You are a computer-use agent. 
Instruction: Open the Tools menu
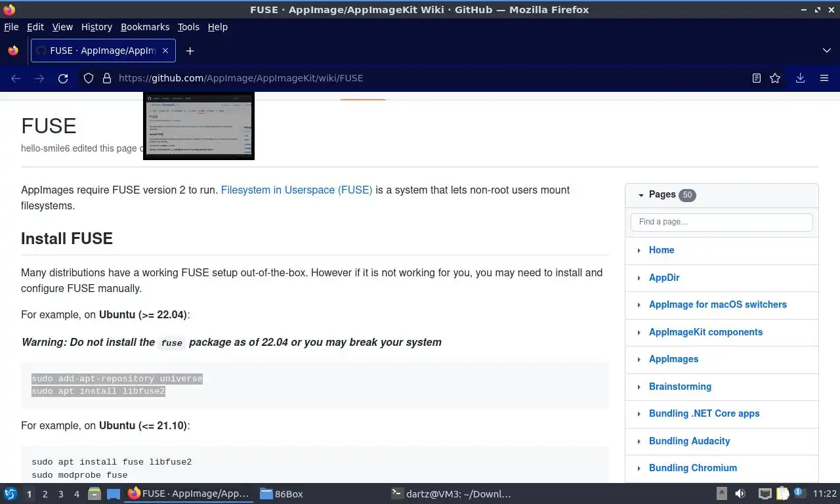[x=188, y=27]
